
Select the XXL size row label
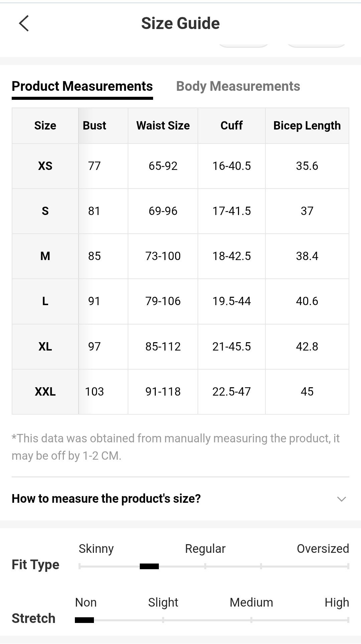pos(45,392)
